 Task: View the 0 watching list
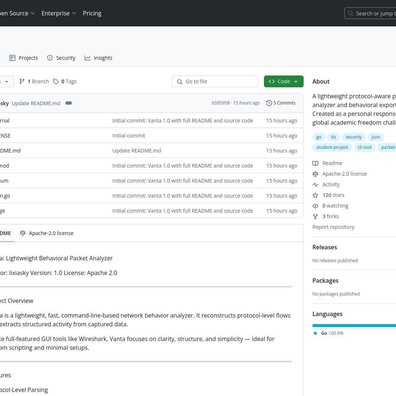tap(335, 206)
